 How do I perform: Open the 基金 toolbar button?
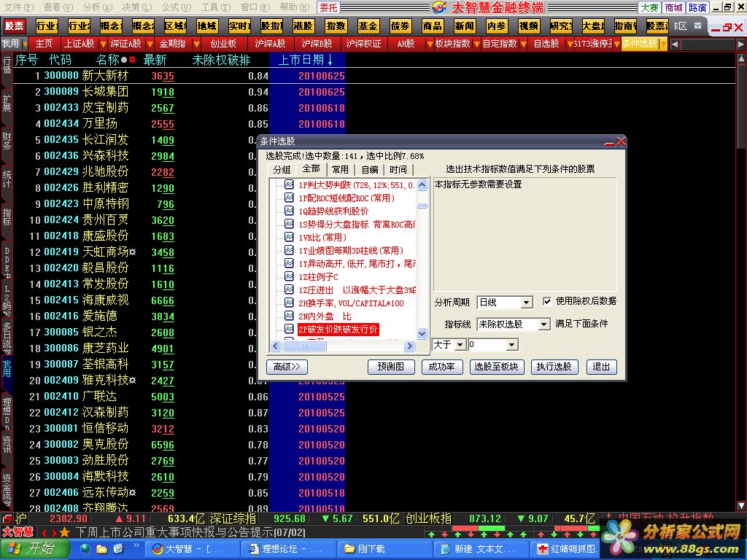368,26
